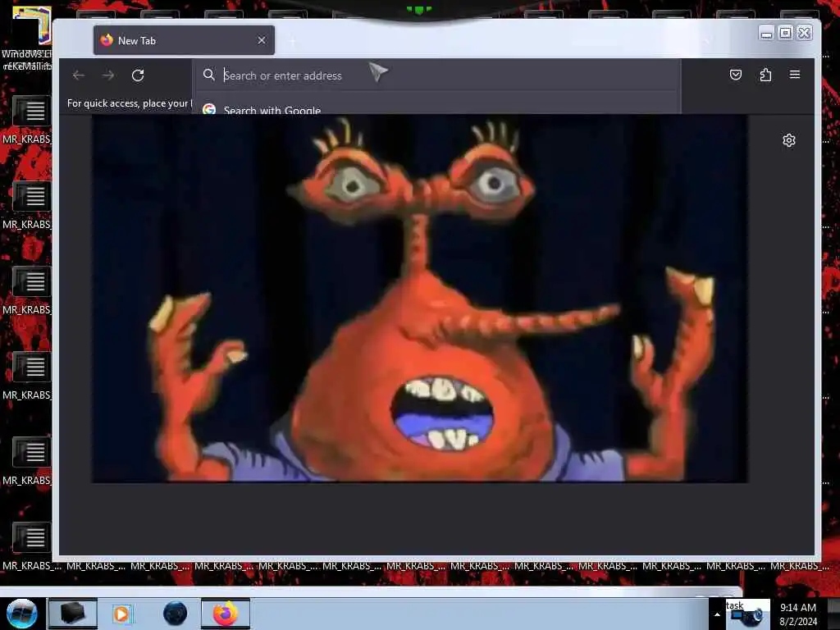
Task: Click the Firefox forward arrow button
Action: pos(108,75)
